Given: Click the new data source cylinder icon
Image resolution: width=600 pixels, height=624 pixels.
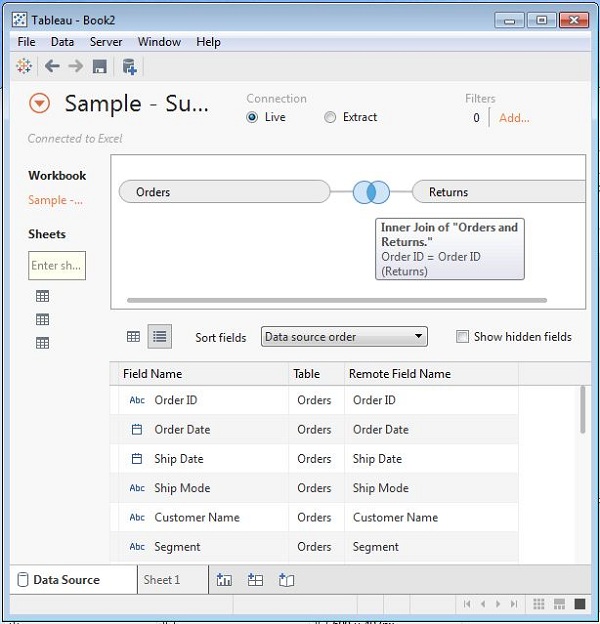Looking at the screenshot, I should click(129, 66).
